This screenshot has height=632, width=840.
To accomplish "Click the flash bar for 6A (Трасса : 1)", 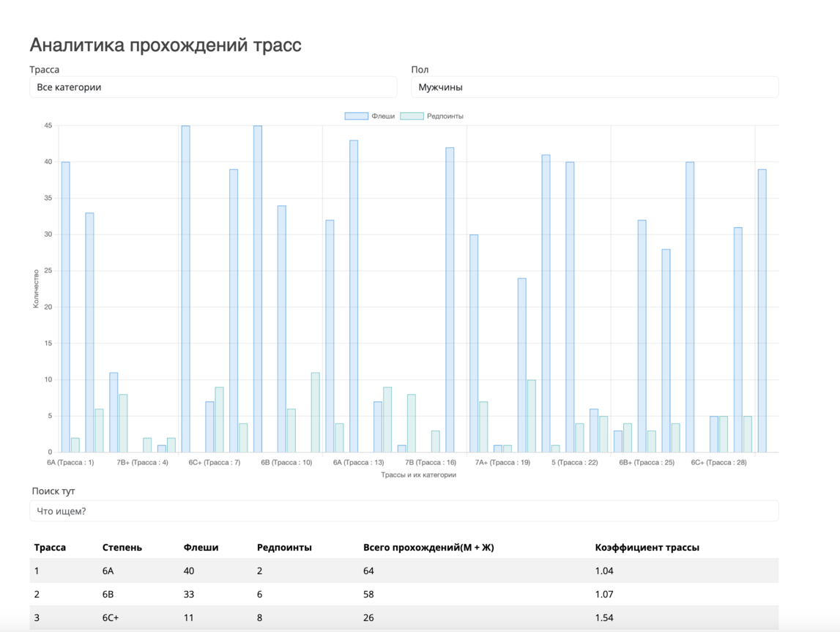I will (66, 307).
